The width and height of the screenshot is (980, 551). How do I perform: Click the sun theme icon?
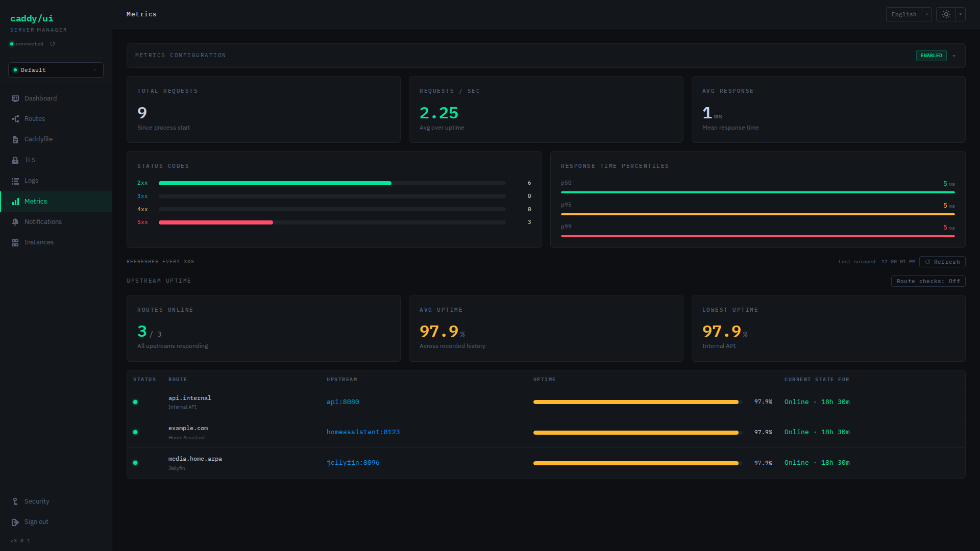tap(946, 14)
